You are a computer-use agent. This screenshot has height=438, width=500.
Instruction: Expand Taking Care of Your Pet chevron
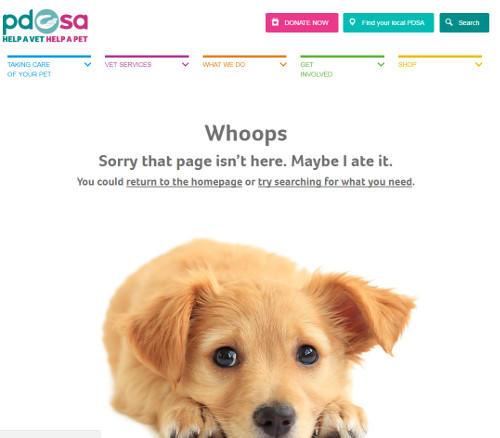pyautogui.click(x=88, y=64)
